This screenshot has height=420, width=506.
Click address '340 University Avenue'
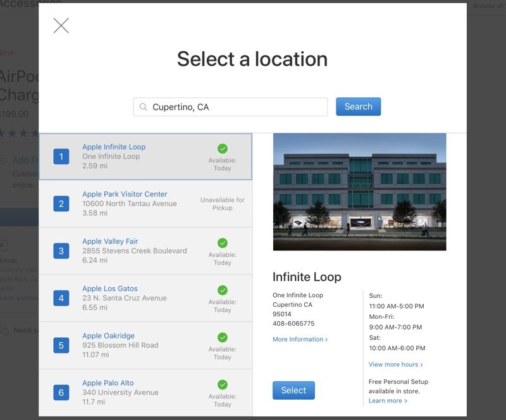coord(120,392)
